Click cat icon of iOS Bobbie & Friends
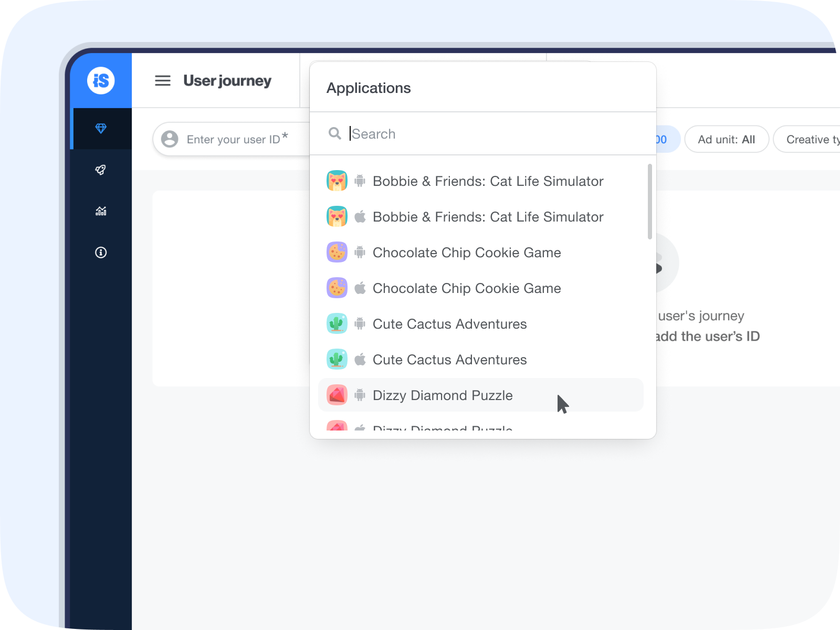This screenshot has width=840, height=630. (x=337, y=216)
